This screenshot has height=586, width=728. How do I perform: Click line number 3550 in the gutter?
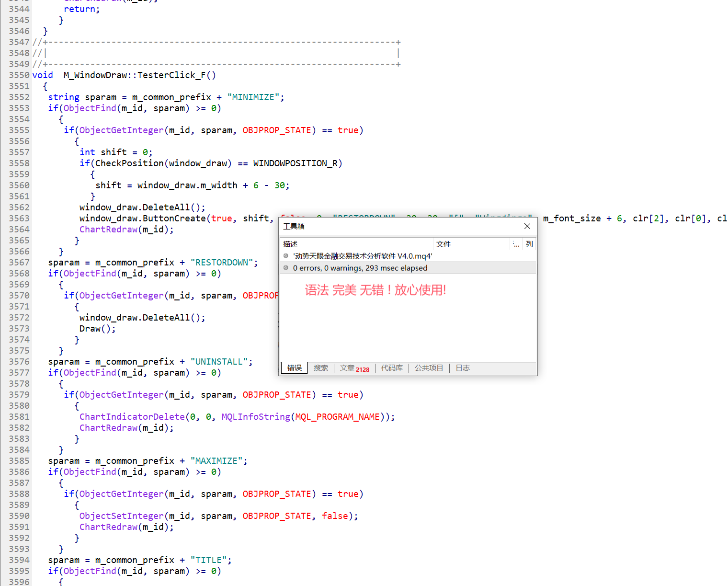click(19, 75)
